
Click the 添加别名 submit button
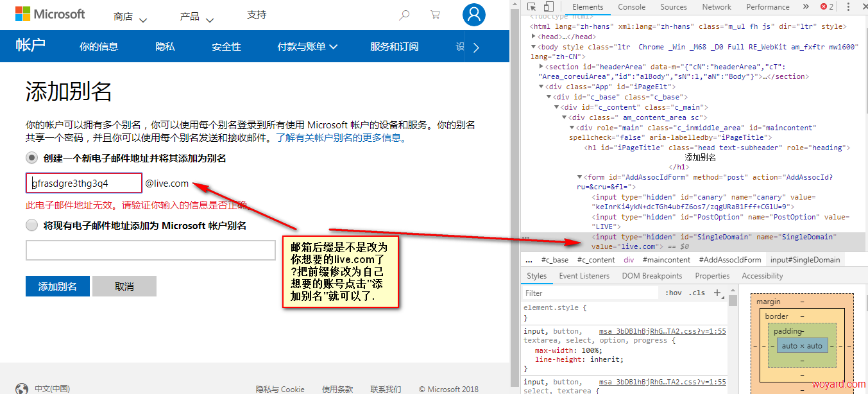58,286
